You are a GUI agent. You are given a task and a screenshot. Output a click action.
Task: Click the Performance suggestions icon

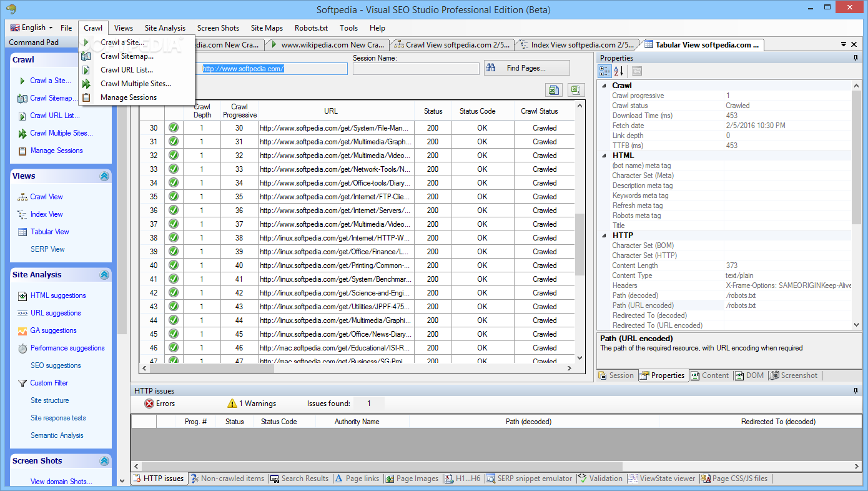pos(22,348)
